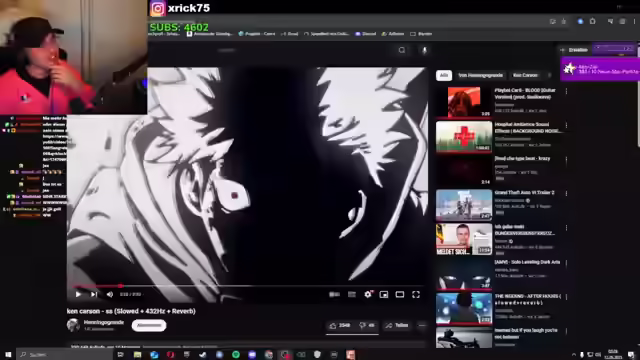Open options menu for Playboi Carti video
Image resolution: width=640 pixels, height=360 pixels.
click(x=566, y=91)
